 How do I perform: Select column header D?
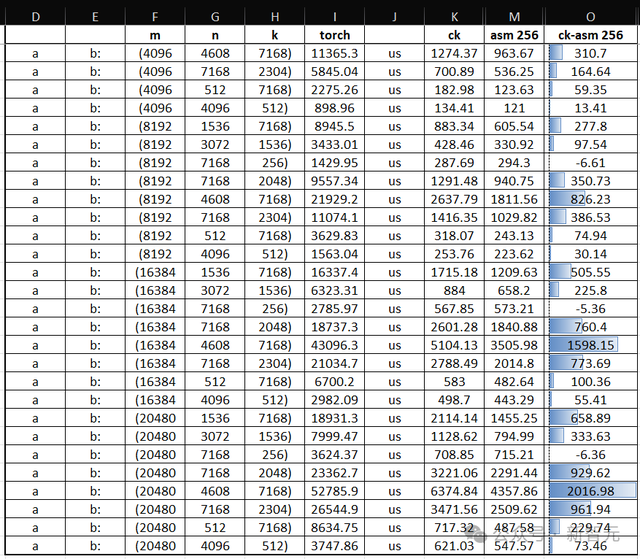coord(36,17)
